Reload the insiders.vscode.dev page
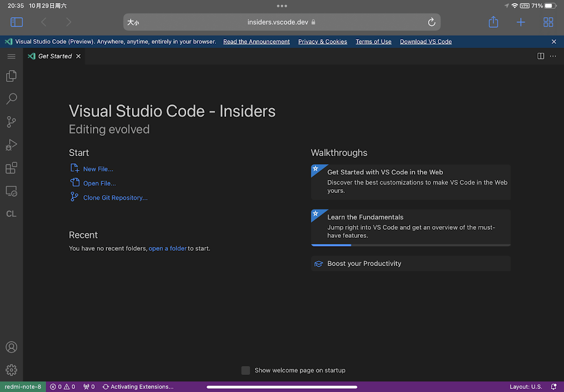 (x=432, y=22)
